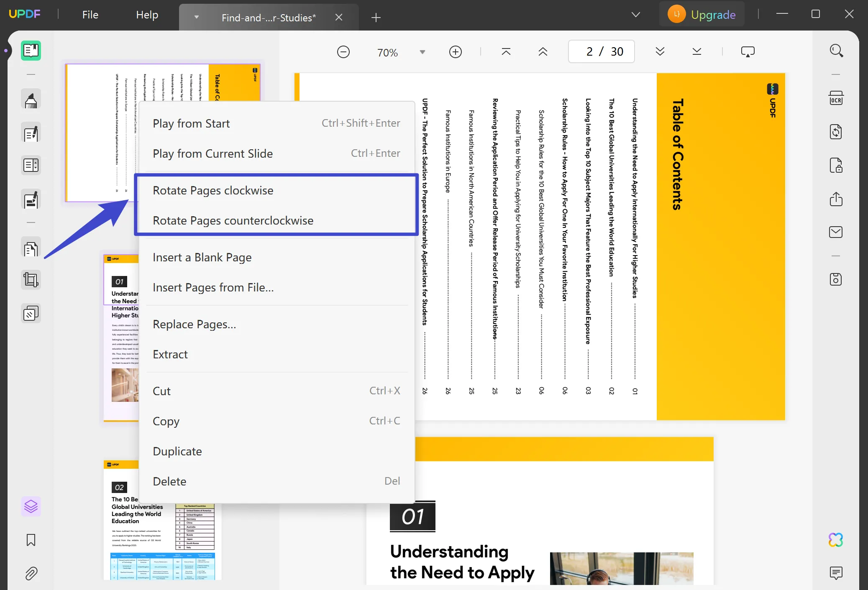Open a new tab

coord(376,17)
